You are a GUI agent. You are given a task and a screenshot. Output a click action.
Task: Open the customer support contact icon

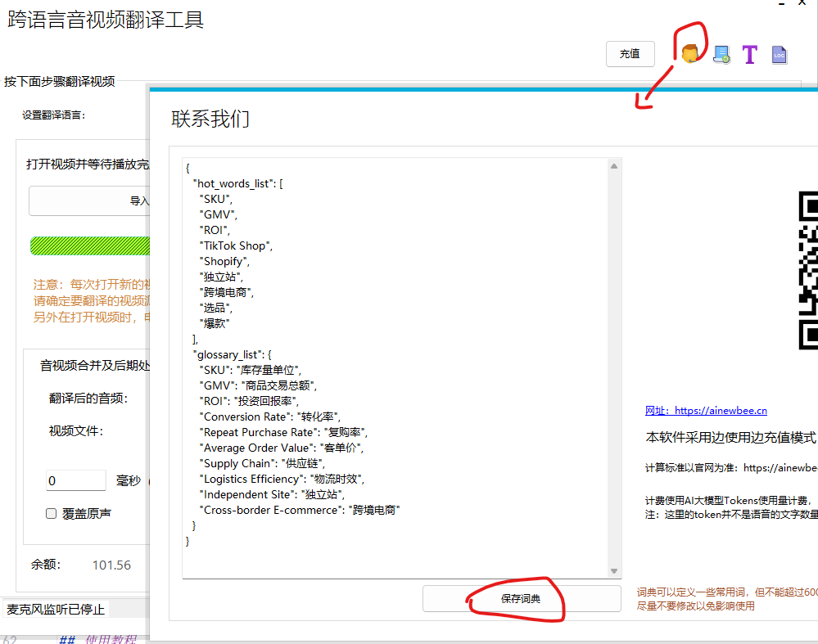[x=690, y=52]
